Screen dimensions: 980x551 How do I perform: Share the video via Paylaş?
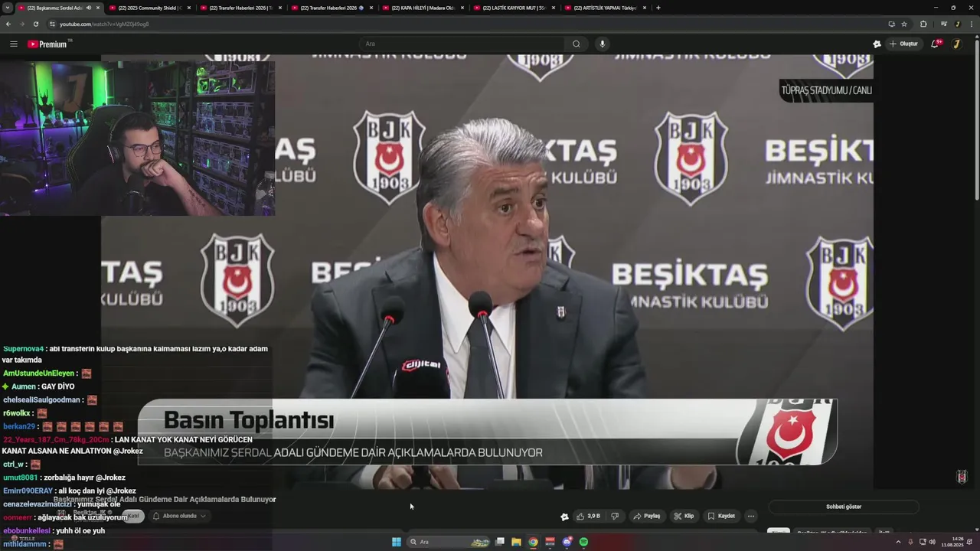coord(647,516)
